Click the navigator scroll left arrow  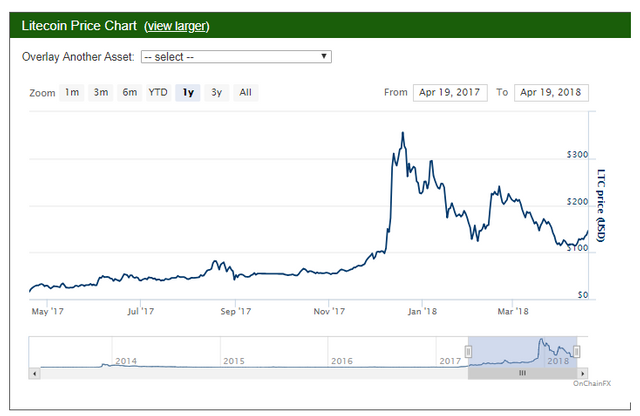(x=34, y=373)
